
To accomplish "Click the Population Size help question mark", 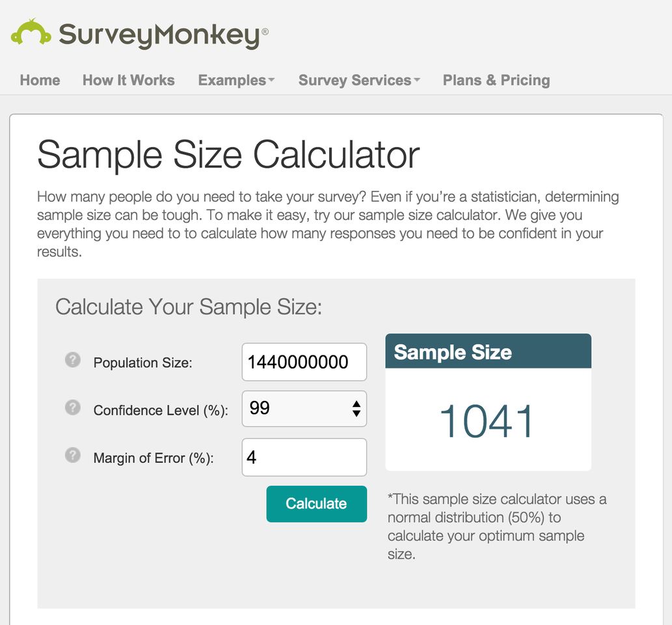I will (73, 359).
